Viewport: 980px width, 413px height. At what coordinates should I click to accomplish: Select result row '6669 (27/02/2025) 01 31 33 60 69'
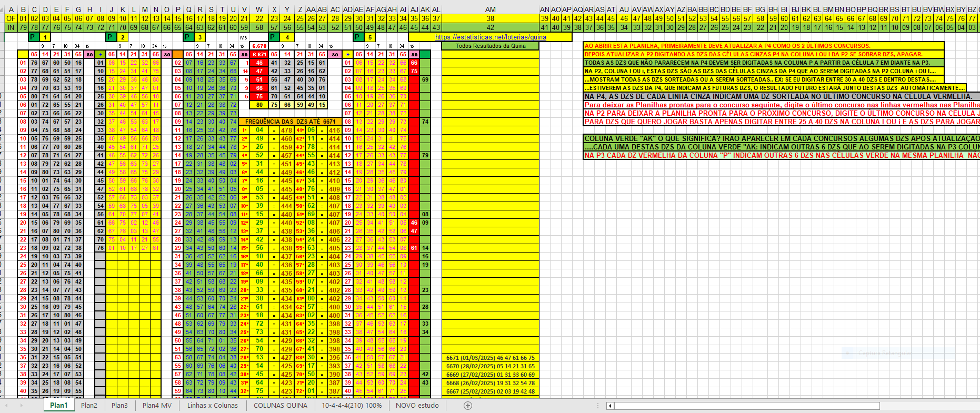point(490,375)
